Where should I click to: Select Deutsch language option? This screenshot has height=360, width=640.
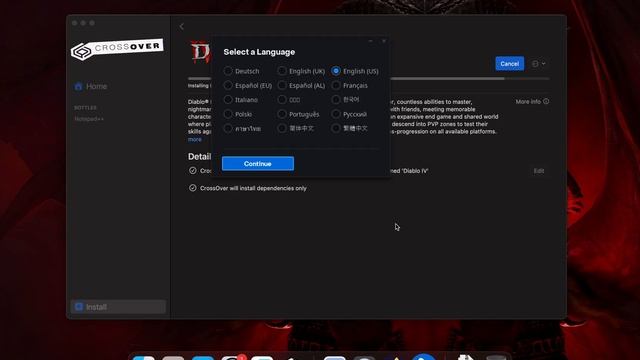pyautogui.click(x=242, y=71)
